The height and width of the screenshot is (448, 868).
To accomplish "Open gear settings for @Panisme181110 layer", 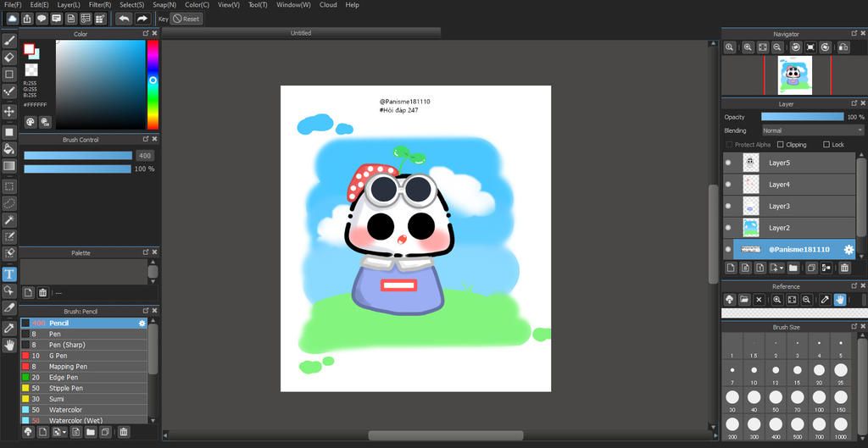I will [x=848, y=250].
